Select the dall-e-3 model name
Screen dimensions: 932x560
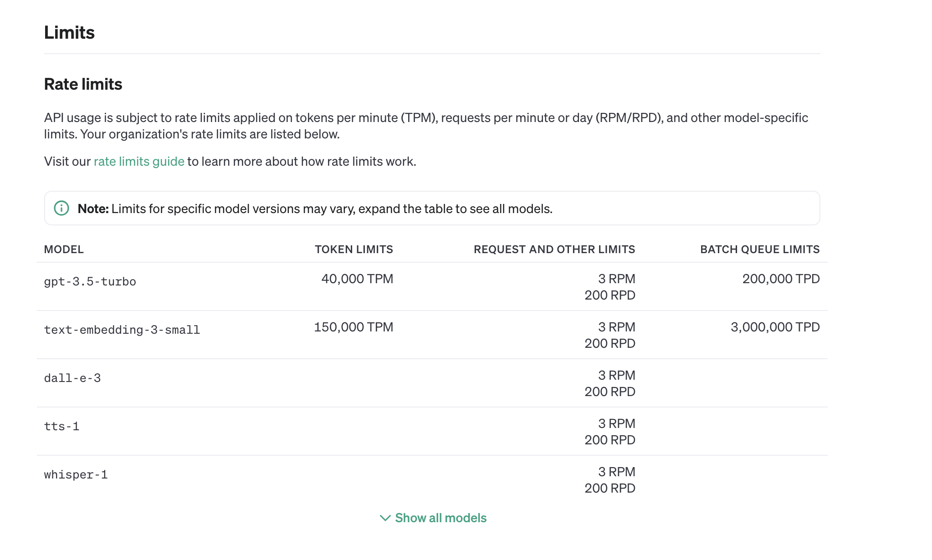[x=72, y=378]
